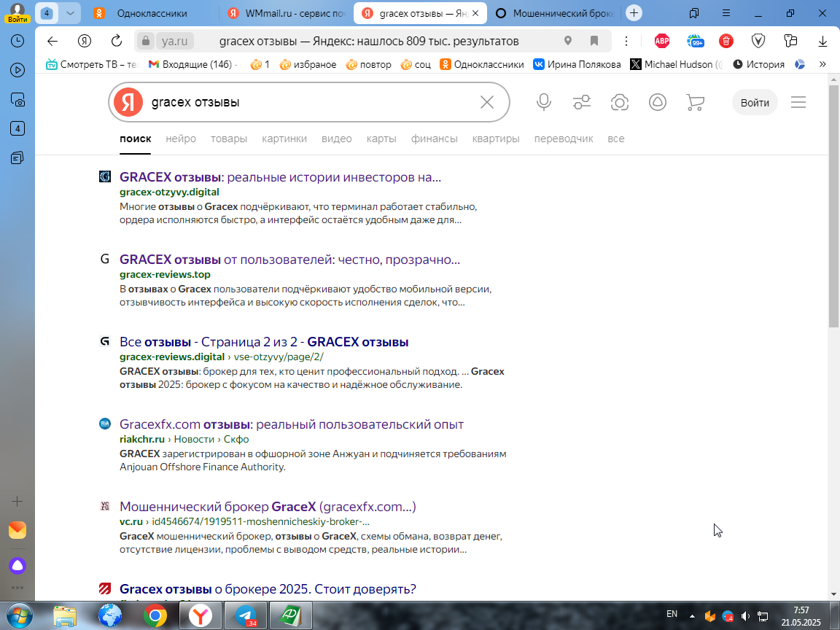
Task: Show more bookmarks chevron
Action: point(822,64)
